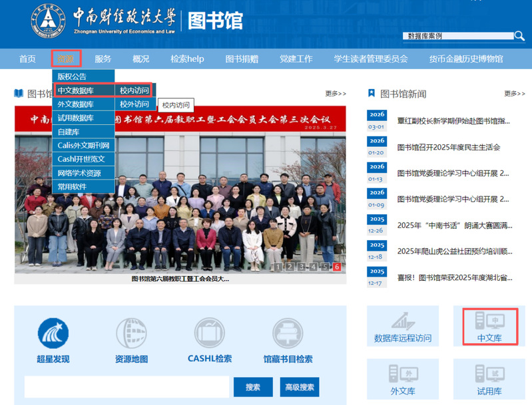The height and width of the screenshot is (405, 532).
Task: Select 校内访问 under 中文数据库
Action: click(134, 90)
